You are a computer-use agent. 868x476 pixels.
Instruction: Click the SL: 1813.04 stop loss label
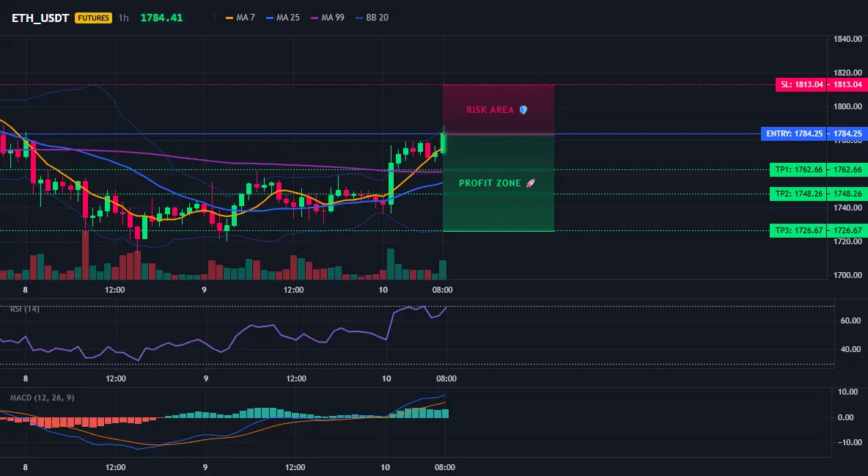(802, 85)
